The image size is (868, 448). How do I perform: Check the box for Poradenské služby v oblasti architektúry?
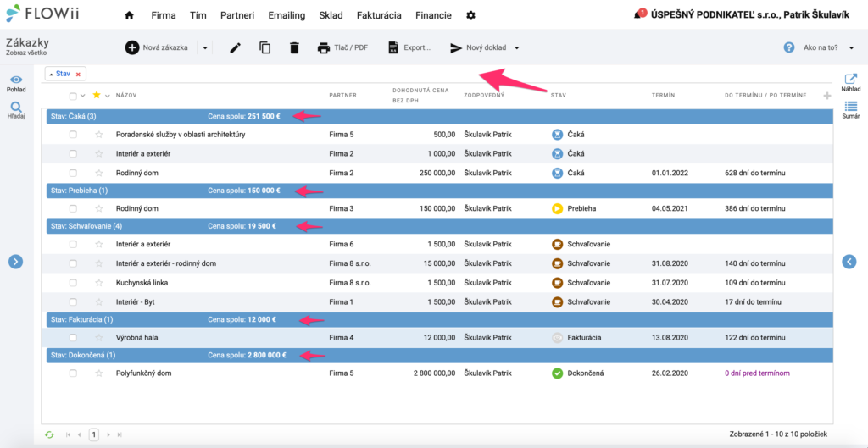pyautogui.click(x=73, y=135)
